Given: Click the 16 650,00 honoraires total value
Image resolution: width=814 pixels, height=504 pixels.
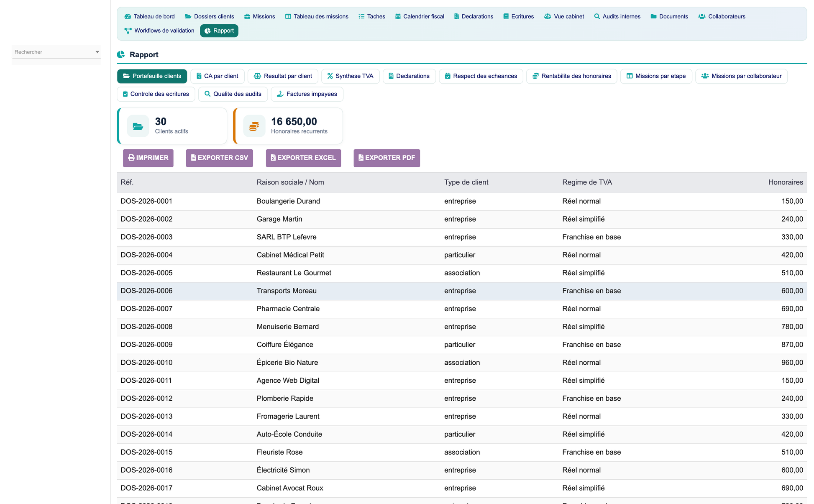Looking at the screenshot, I should (x=294, y=122).
